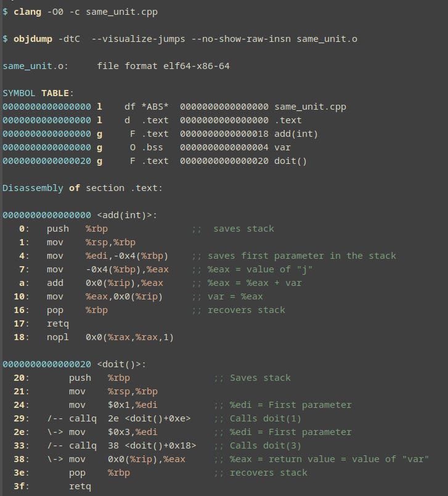Click comment 'saves first parameter in the stack'
The height and width of the screenshot is (496, 448).
coord(302,256)
